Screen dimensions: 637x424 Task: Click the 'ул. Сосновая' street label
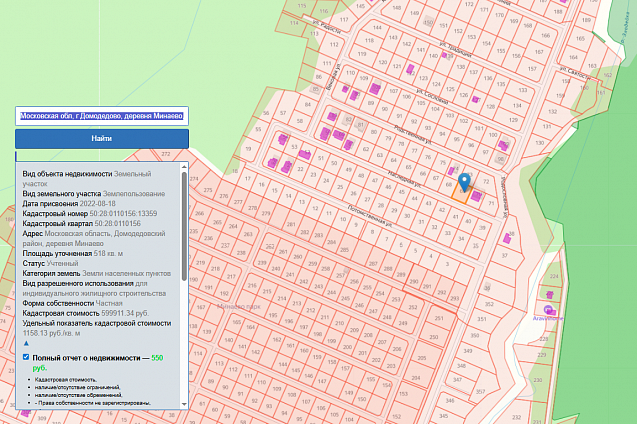pos(431,97)
